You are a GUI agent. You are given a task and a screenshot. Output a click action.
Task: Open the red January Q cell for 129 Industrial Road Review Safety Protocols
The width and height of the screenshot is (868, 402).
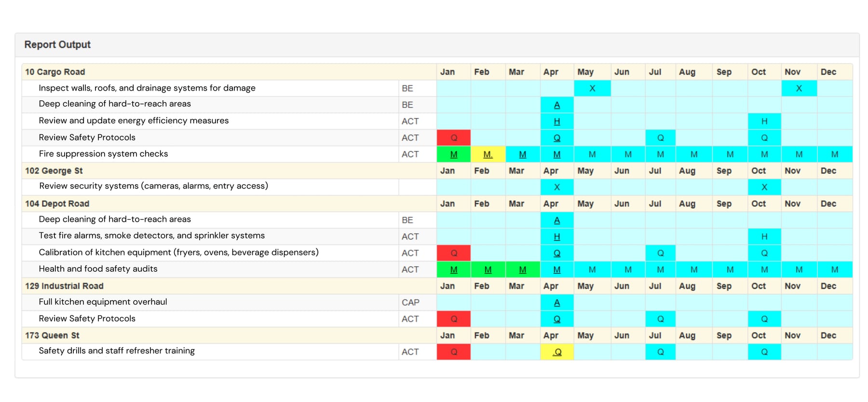tap(454, 319)
